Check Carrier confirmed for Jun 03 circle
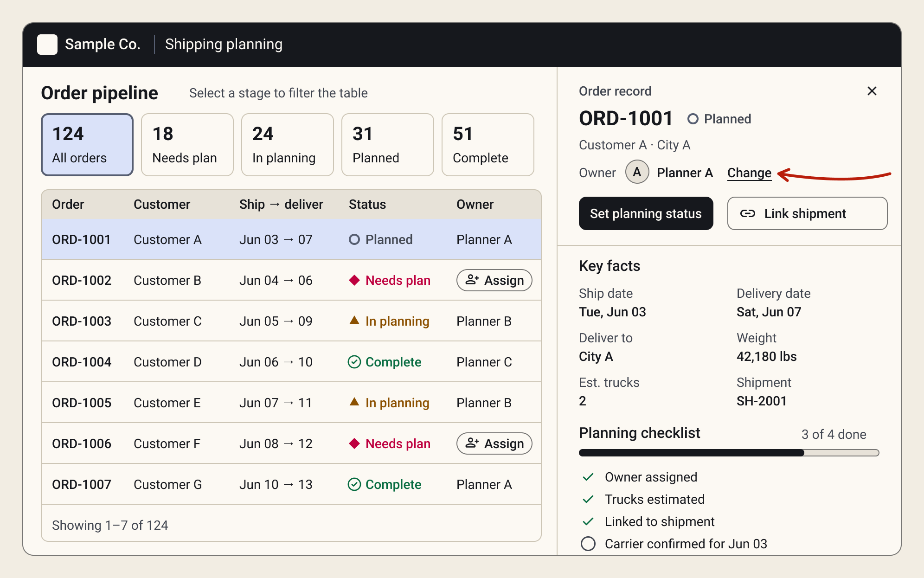 (588, 544)
